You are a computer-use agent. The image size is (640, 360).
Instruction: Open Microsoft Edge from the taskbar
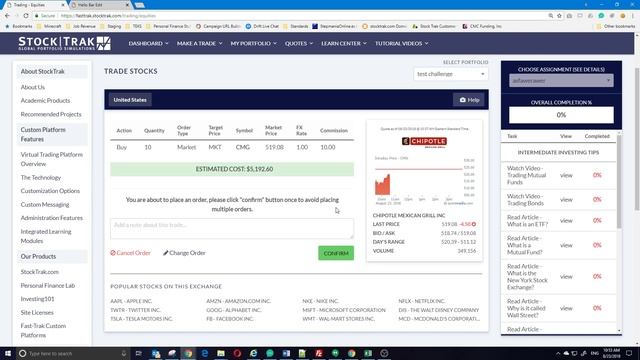tap(204, 353)
